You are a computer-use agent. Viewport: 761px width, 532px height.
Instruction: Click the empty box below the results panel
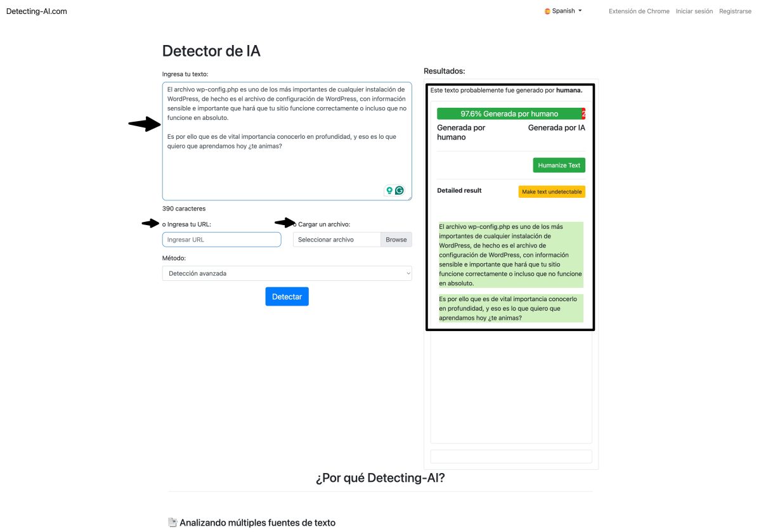click(511, 457)
